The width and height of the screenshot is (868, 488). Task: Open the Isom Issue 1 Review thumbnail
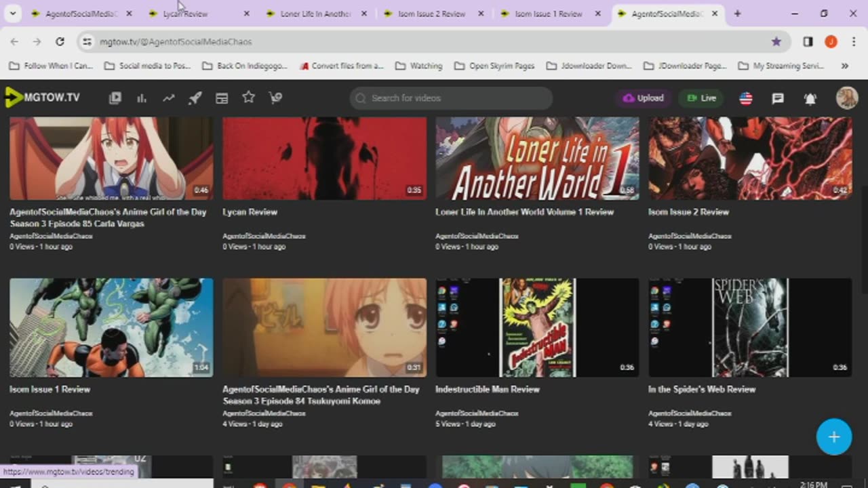pyautogui.click(x=111, y=327)
